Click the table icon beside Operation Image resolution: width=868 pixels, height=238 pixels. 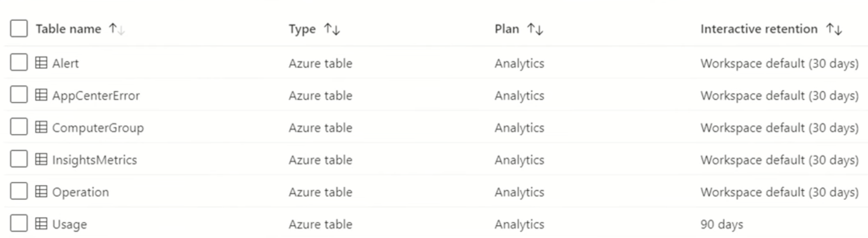(x=41, y=192)
